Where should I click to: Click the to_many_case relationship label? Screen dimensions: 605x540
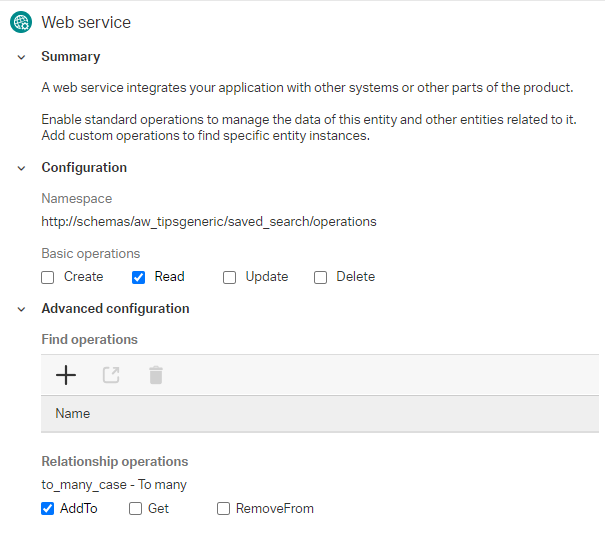click(x=114, y=485)
